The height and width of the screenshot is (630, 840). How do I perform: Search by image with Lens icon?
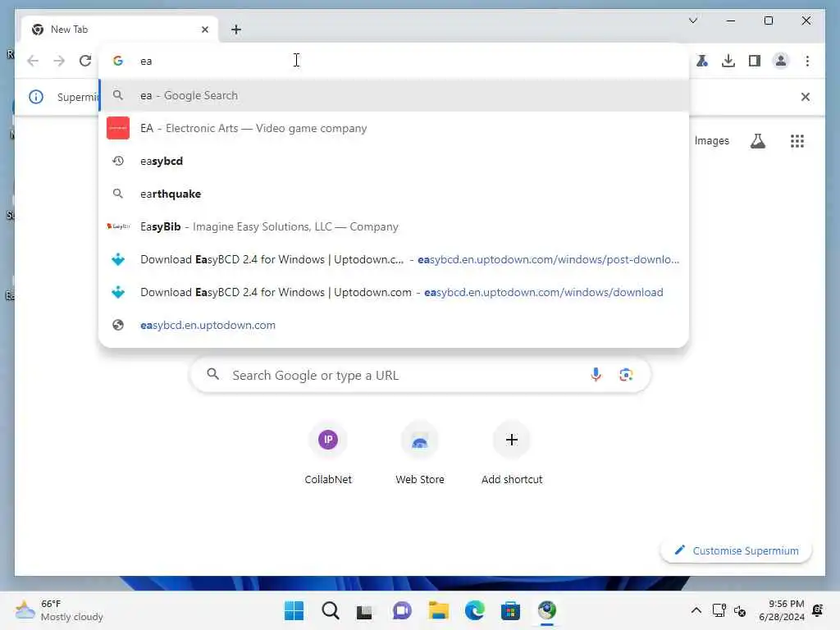(626, 374)
